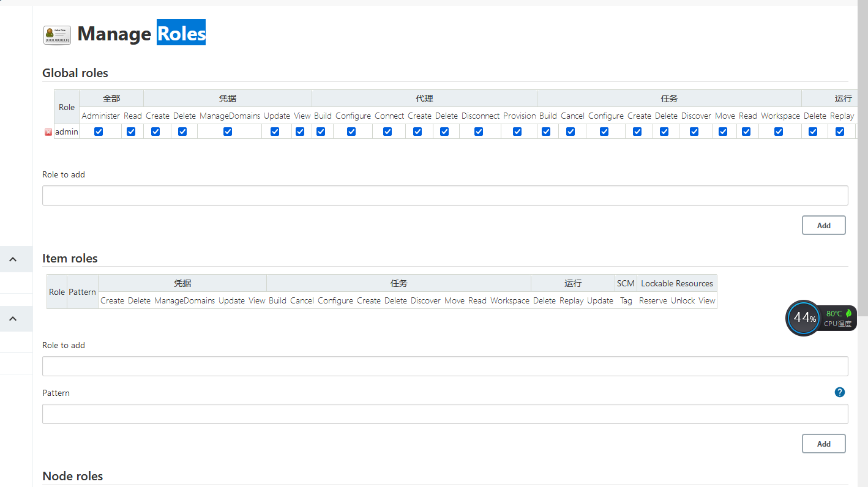
Task: Toggle admin Replay checkbox
Action: tap(840, 132)
